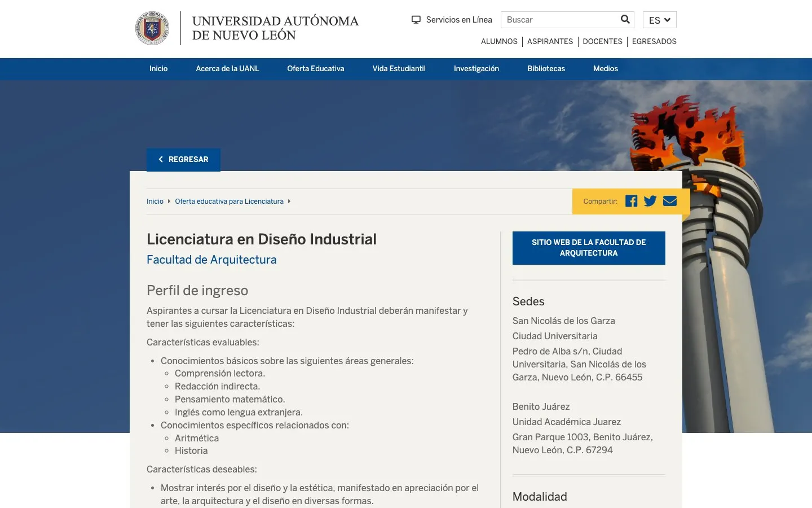Open Oferta educativa para Licenciatura breadcrumb

pos(230,202)
